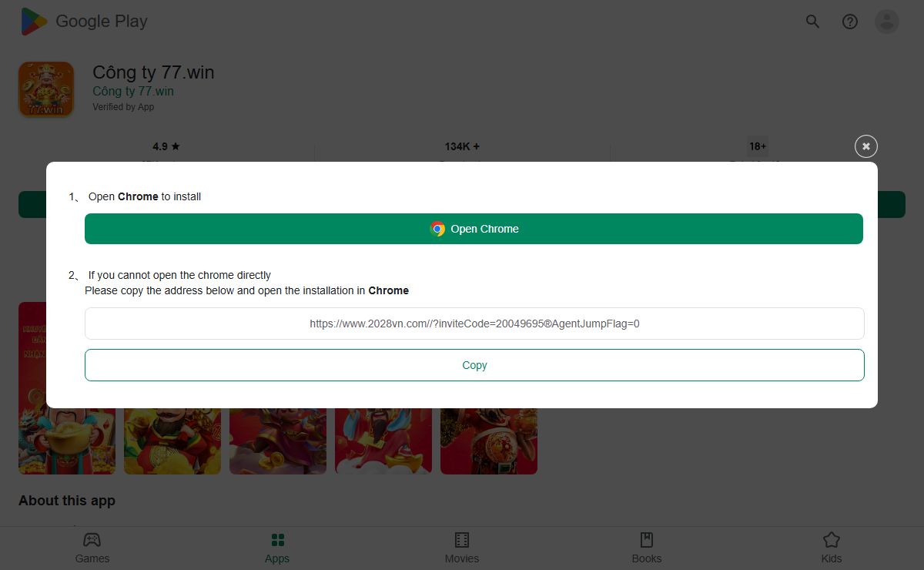Switch to the Games tab
924x570 pixels.
(x=92, y=548)
